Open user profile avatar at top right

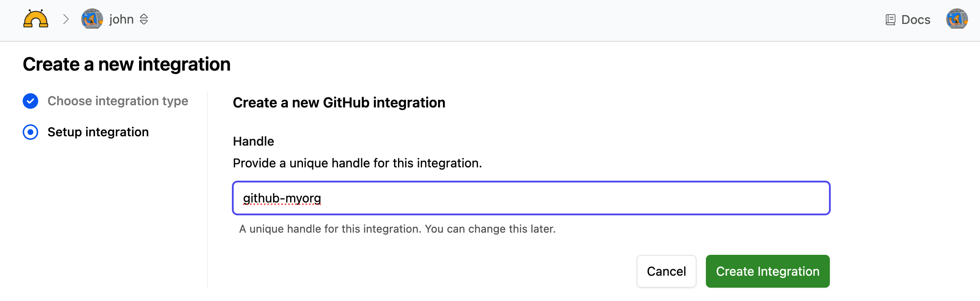pyautogui.click(x=956, y=19)
